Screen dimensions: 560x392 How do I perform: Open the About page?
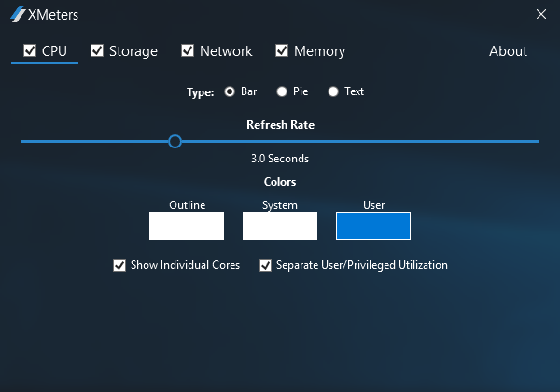point(508,51)
